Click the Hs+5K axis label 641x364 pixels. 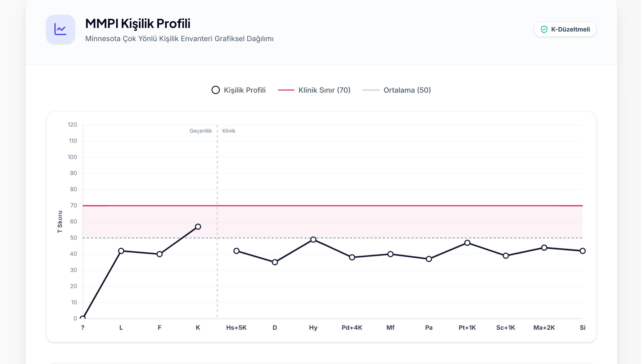(x=236, y=328)
